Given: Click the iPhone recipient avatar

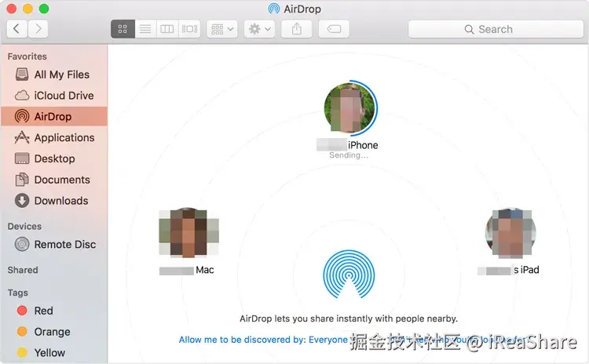Looking at the screenshot, I should pyautogui.click(x=349, y=108).
